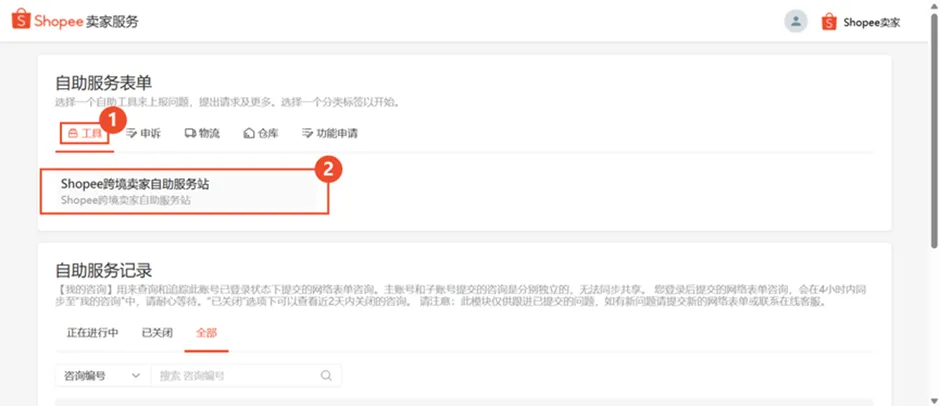Click the 申诉 tab icon
The height and width of the screenshot is (406, 940).
(131, 133)
